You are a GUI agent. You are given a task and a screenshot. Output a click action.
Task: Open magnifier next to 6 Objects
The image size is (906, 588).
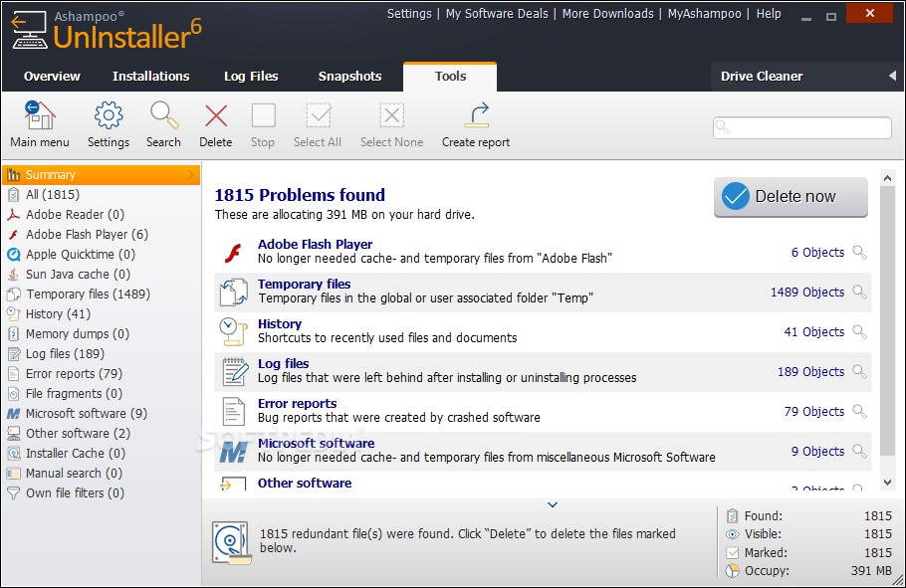[860, 253]
